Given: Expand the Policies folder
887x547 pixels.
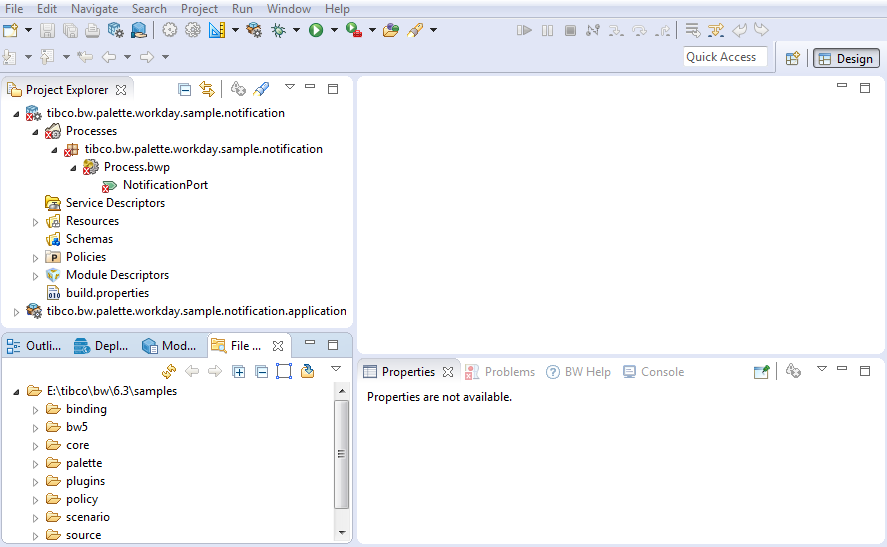Looking at the screenshot, I should click(x=35, y=258).
